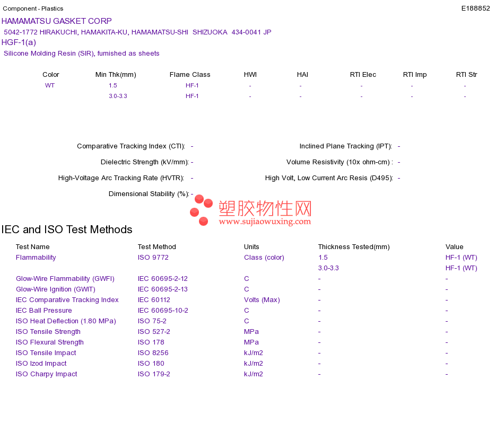Open ISO Heat Deflection (1.80 MPa) entry
This screenshot has height=424, width=504.
[66, 321]
